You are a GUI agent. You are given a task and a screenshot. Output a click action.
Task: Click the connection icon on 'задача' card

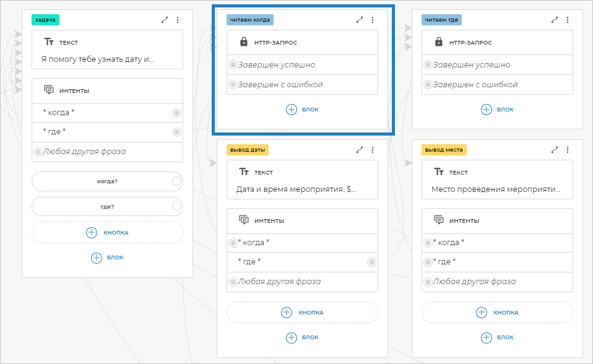pyautogui.click(x=165, y=20)
